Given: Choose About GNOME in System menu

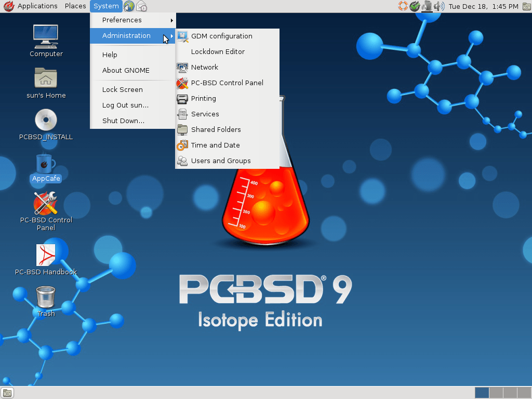Looking at the screenshot, I should [132, 70].
